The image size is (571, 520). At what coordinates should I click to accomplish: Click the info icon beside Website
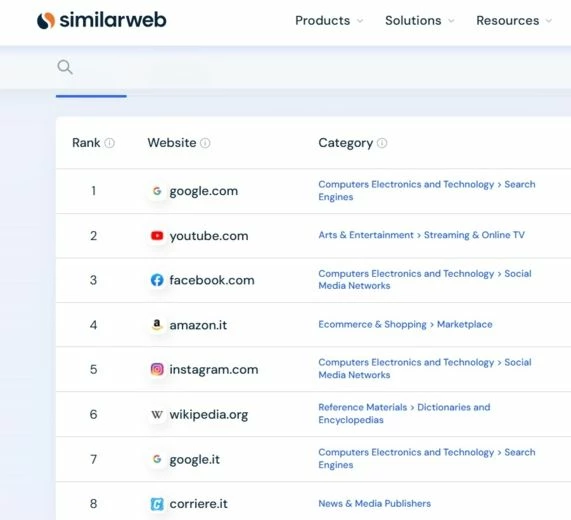pyautogui.click(x=205, y=143)
